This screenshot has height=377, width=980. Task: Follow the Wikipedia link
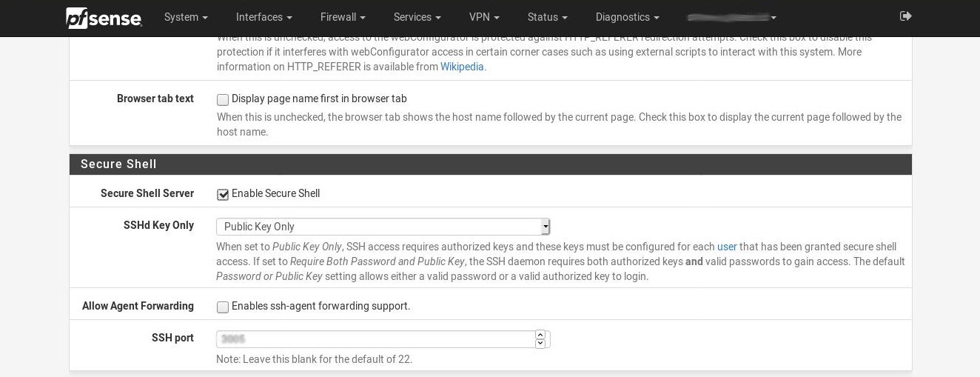462,67
